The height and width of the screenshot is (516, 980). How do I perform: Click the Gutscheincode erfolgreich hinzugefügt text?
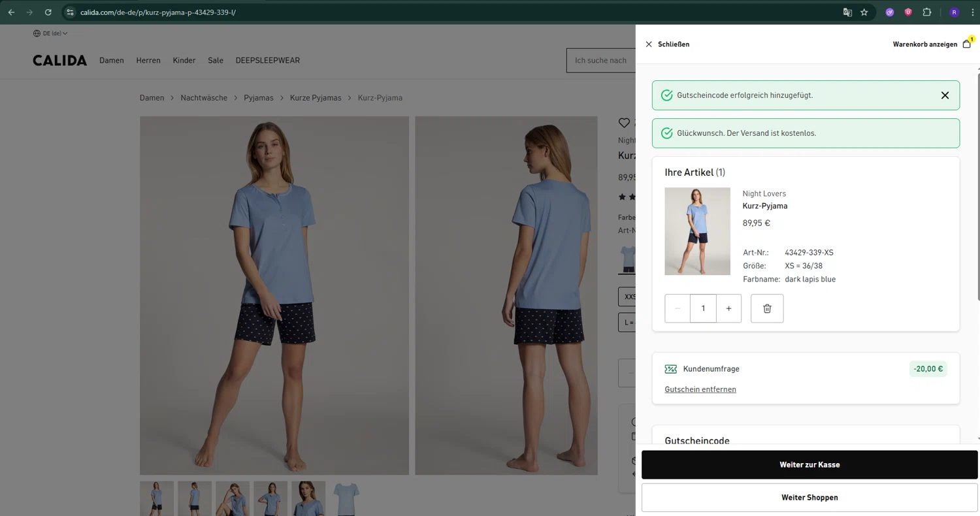(745, 95)
